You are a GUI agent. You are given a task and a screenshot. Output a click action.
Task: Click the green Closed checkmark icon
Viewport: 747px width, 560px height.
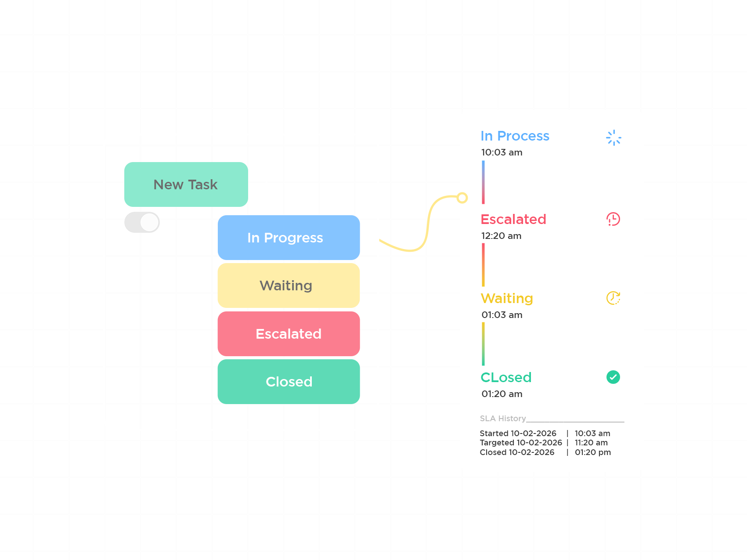[x=613, y=377]
